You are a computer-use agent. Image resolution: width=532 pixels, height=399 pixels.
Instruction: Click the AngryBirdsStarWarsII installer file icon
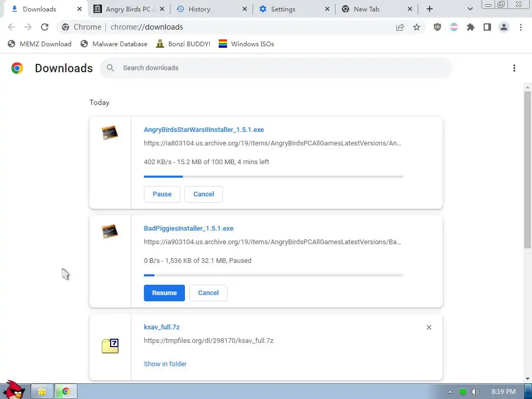pyautogui.click(x=110, y=132)
